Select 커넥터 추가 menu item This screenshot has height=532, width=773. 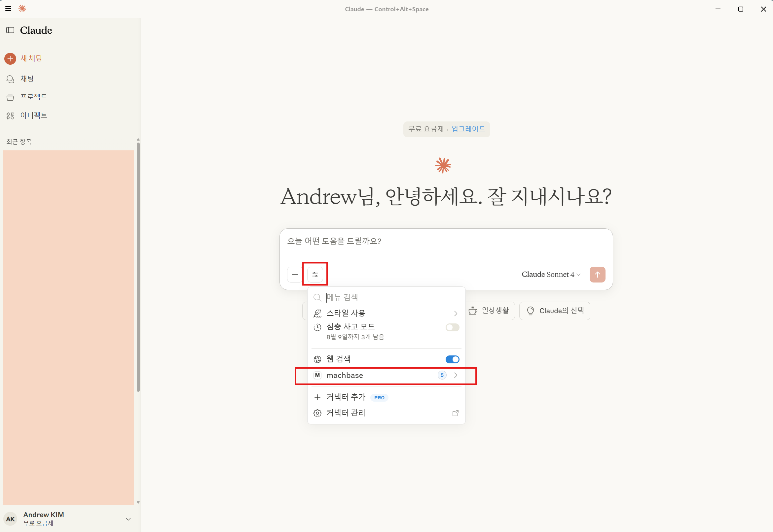coord(346,397)
